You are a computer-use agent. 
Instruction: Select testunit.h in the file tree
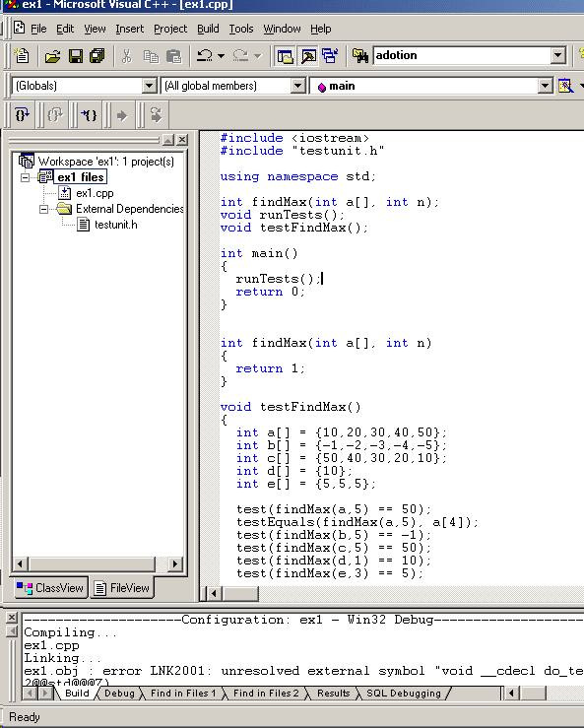pos(115,225)
